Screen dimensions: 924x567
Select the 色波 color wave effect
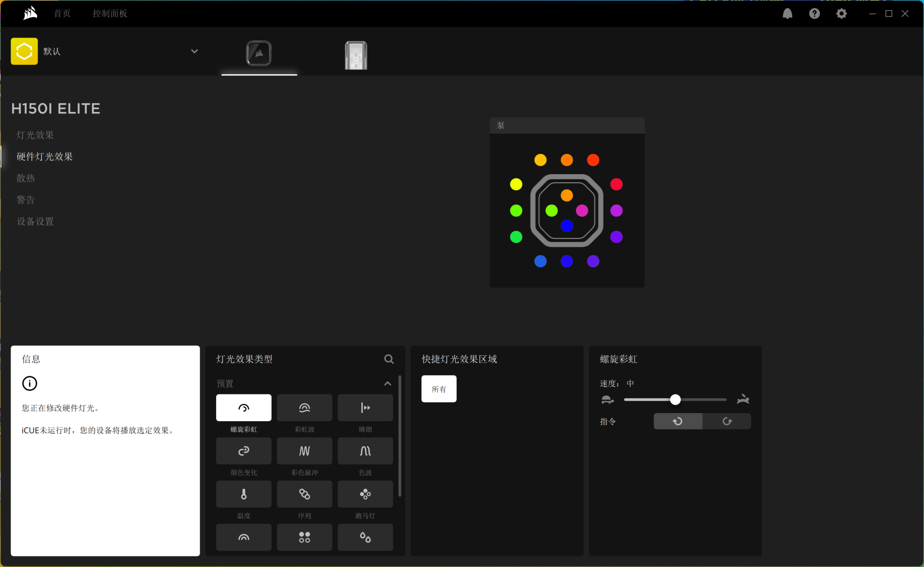(x=365, y=451)
